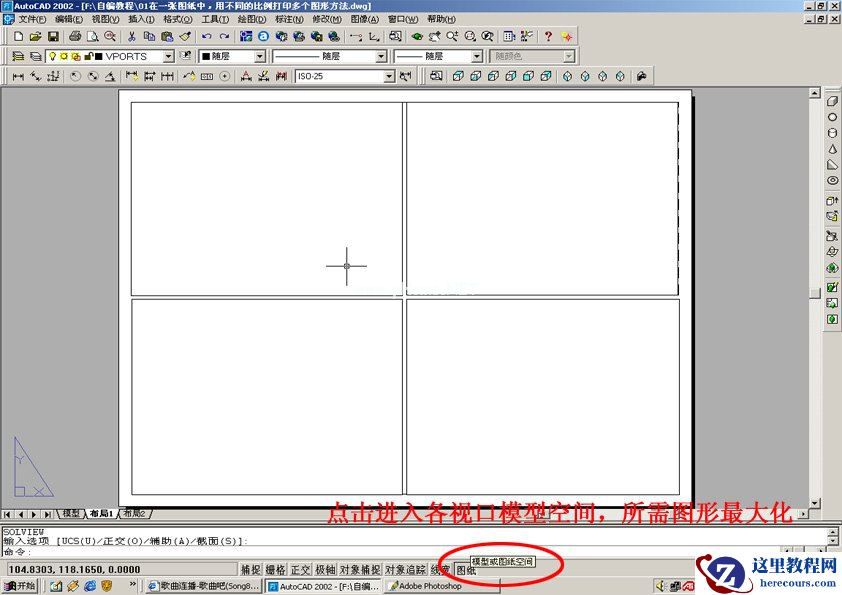Toggle the 捕捉 (Snap) status button
Viewport: 842px width, 595px height.
pyautogui.click(x=250, y=569)
